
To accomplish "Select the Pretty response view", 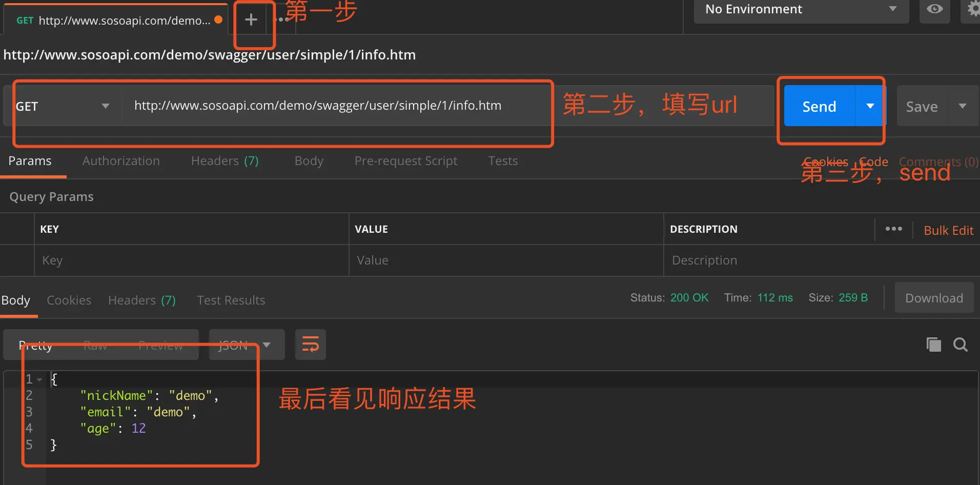I will (36, 345).
